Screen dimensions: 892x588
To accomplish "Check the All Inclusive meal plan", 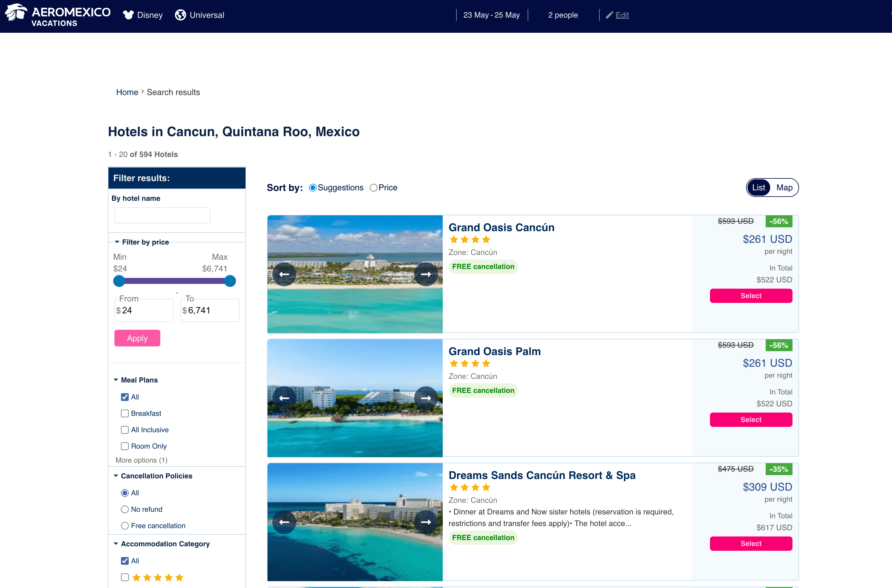I will (x=125, y=430).
